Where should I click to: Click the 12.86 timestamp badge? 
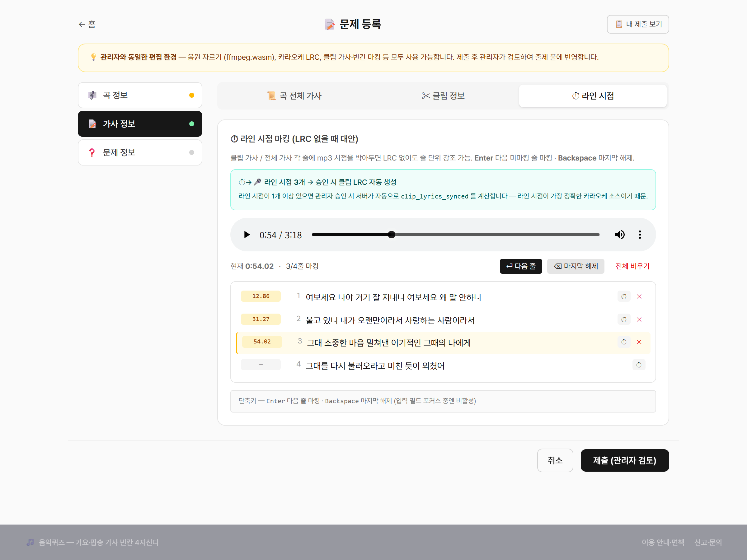(x=261, y=296)
